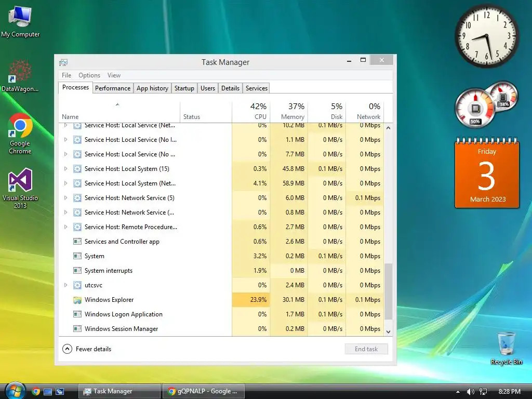Click the Friday 3 March calendar gadget
This screenshot has height=399, width=532.
tap(487, 173)
